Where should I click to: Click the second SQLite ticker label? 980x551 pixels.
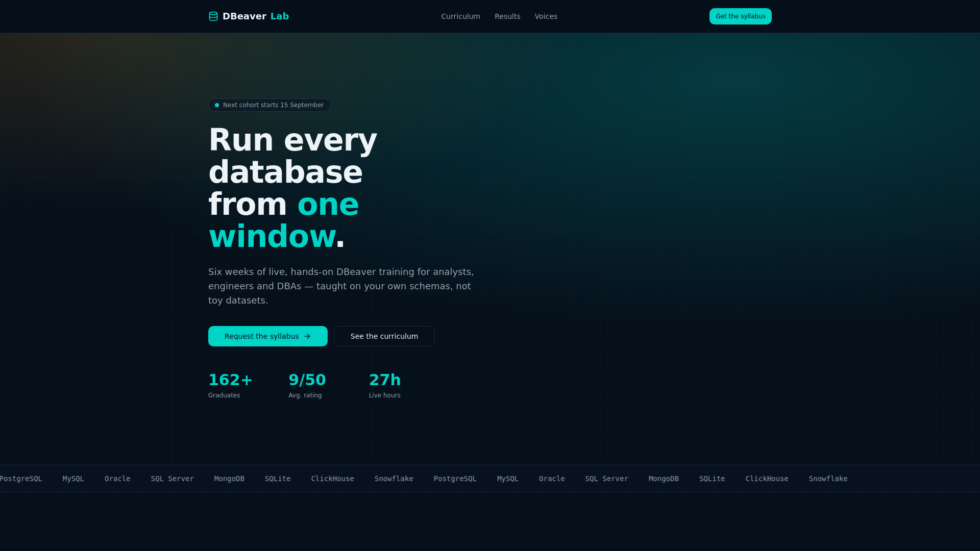tap(712, 479)
